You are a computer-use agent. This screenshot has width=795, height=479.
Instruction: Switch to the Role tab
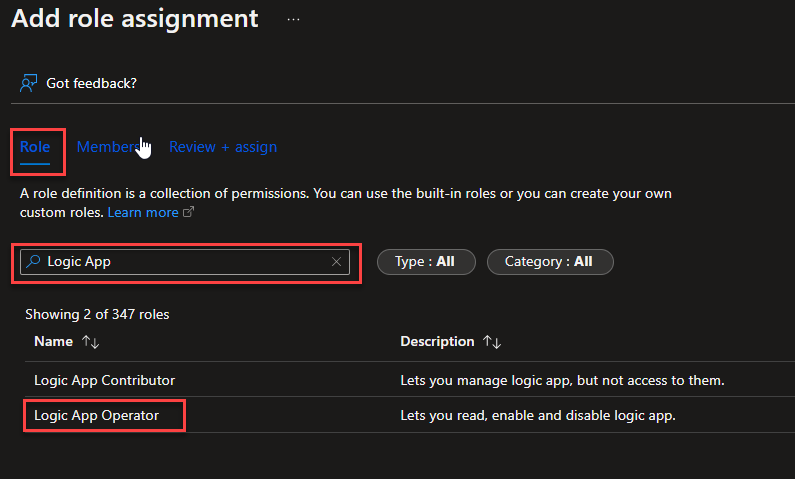tap(35, 147)
